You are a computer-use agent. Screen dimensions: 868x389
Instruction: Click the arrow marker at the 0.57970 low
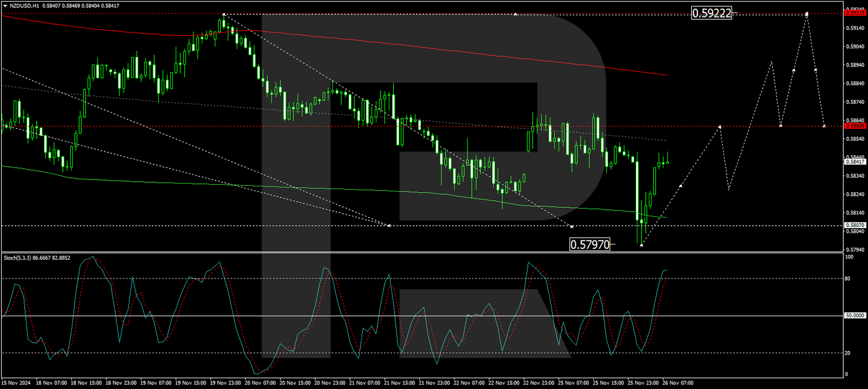click(x=642, y=245)
